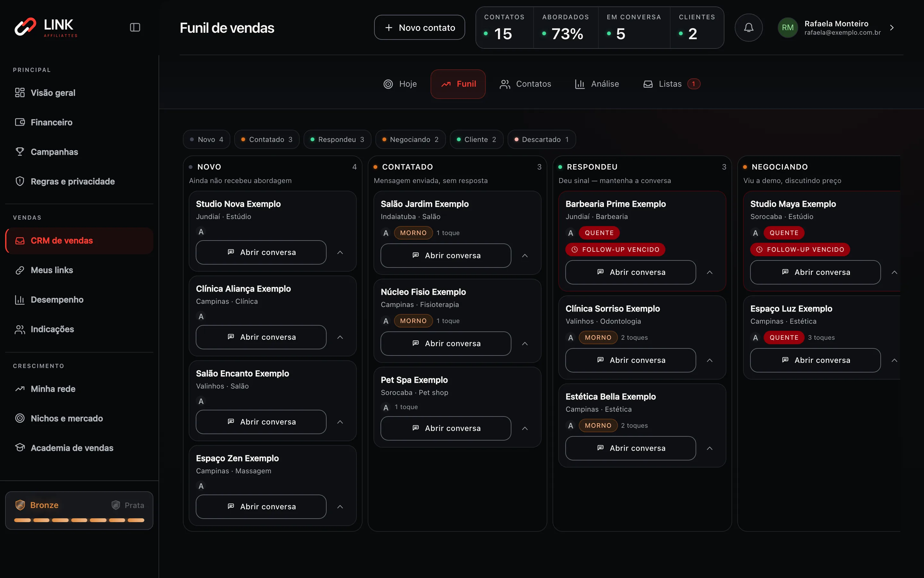Open Financeiro in the sidebar
The height and width of the screenshot is (578, 924).
[x=80, y=122]
